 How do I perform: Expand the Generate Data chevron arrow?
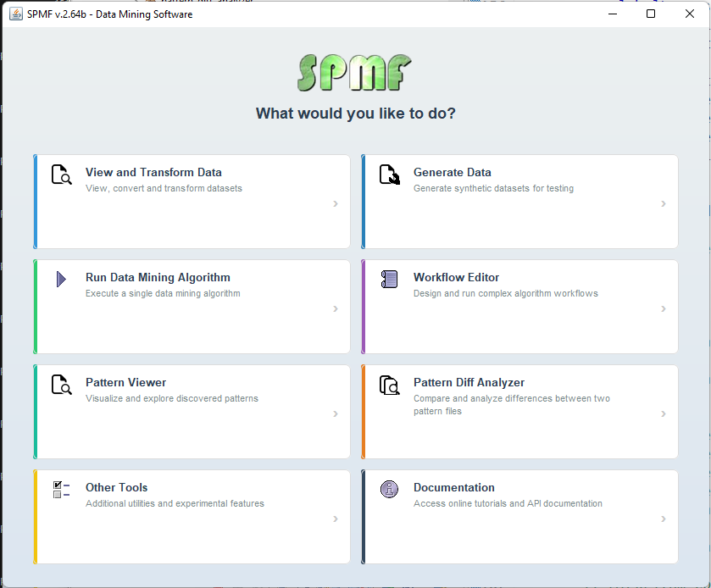tap(664, 204)
